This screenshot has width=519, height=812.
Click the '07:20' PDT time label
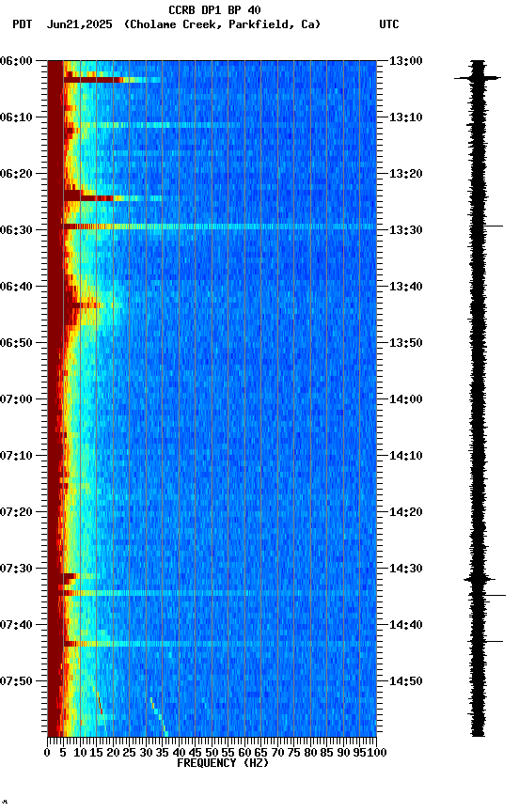click(x=16, y=512)
